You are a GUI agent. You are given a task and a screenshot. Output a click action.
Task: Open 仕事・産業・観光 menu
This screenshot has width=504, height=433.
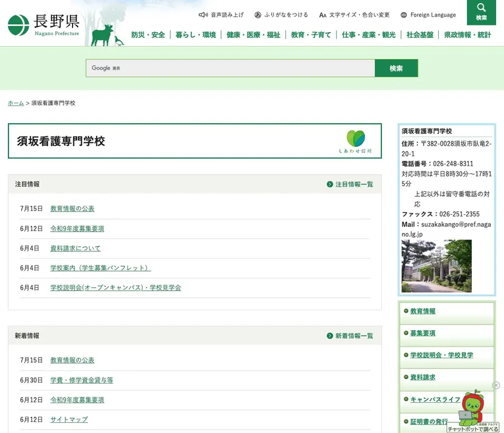pyautogui.click(x=368, y=35)
